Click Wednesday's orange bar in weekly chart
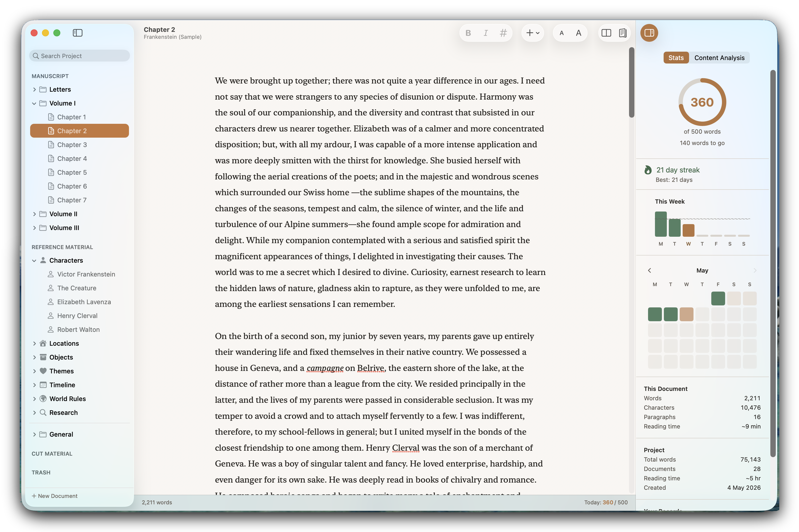The height and width of the screenshot is (532, 799). click(689, 230)
